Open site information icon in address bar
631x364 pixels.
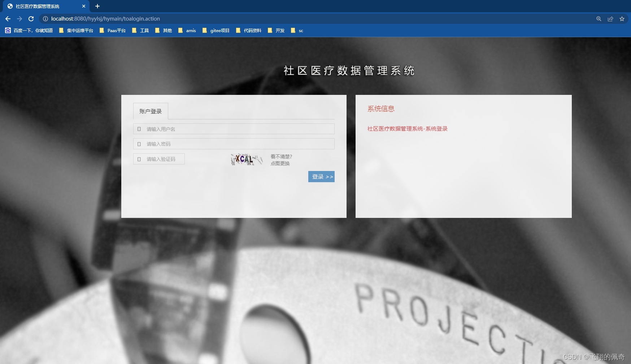[45, 19]
